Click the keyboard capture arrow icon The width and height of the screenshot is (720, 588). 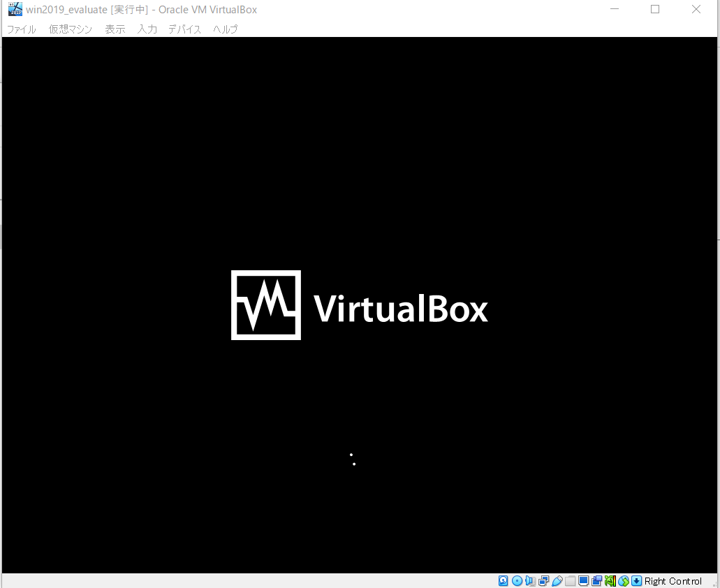click(637, 580)
